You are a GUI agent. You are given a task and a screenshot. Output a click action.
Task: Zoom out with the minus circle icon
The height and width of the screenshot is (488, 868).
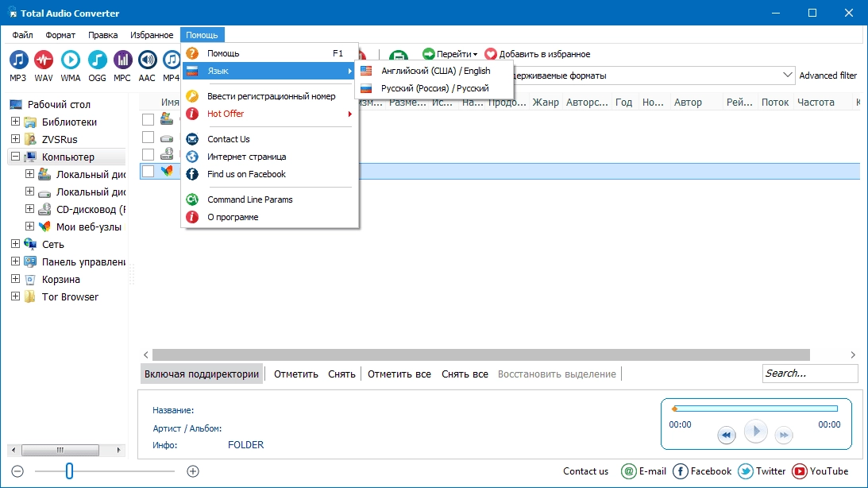tap(17, 471)
